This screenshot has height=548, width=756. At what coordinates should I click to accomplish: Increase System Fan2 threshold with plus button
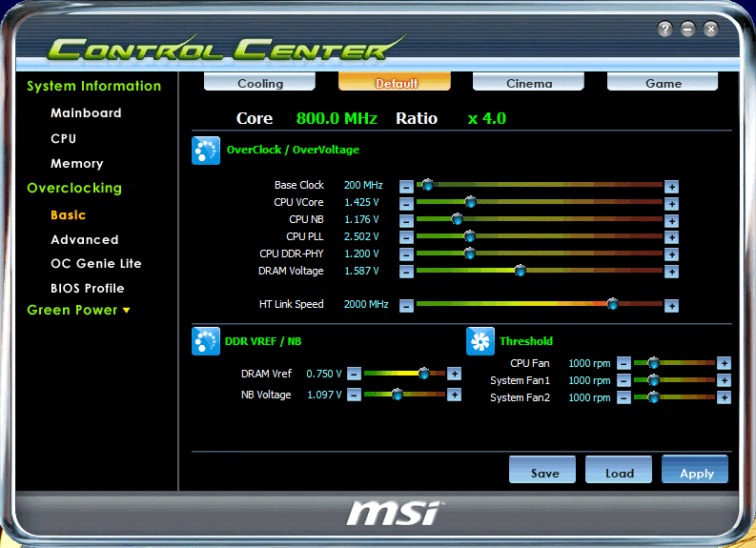coord(724,397)
